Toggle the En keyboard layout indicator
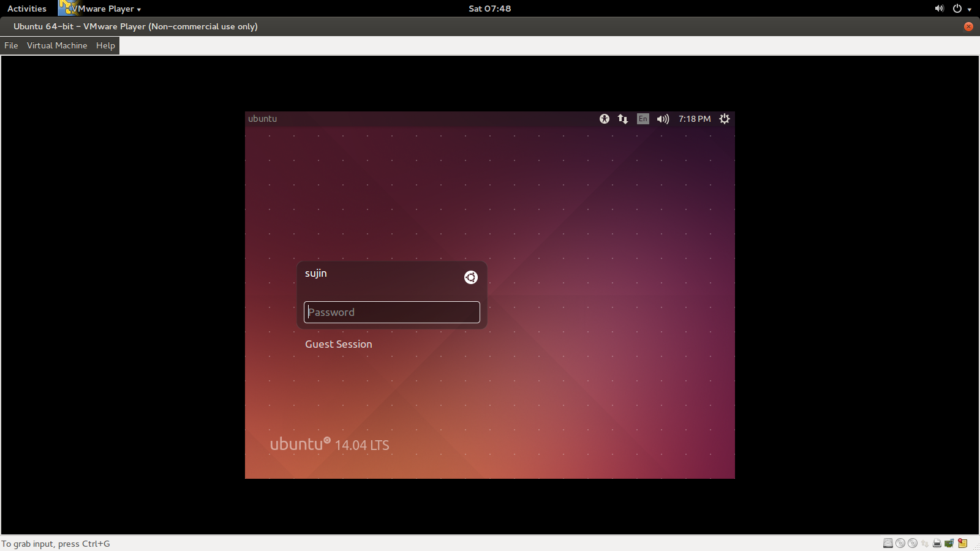980x551 pixels. pos(642,119)
